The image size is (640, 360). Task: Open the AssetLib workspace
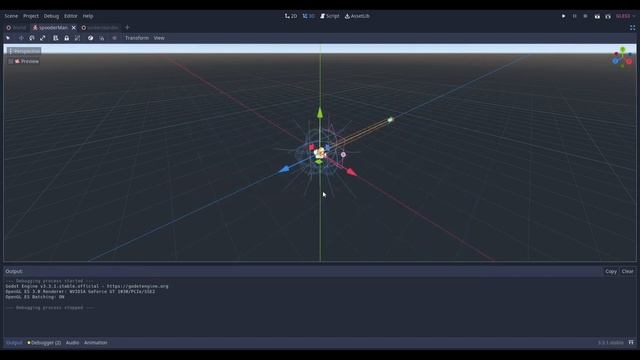click(357, 16)
